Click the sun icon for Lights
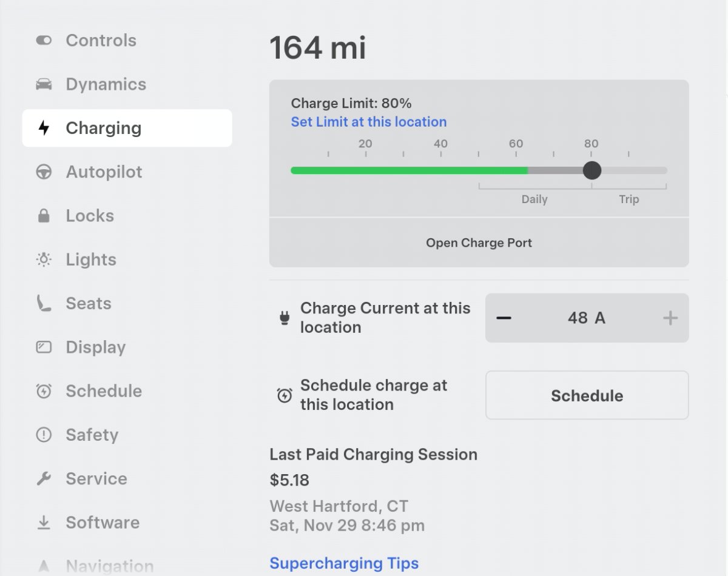 click(x=44, y=260)
